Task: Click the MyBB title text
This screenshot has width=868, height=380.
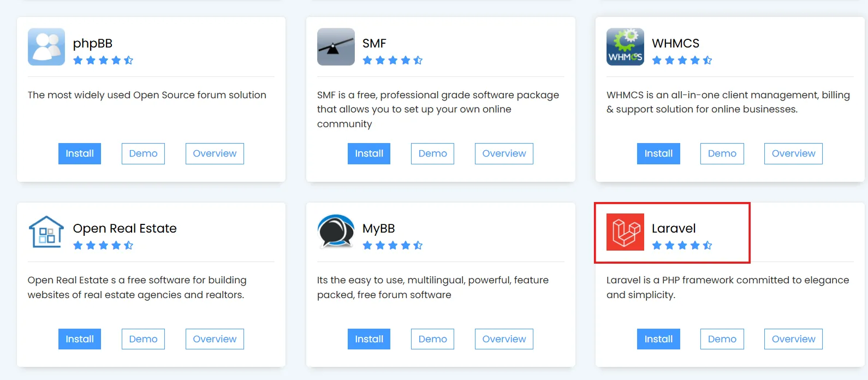Action: point(379,228)
